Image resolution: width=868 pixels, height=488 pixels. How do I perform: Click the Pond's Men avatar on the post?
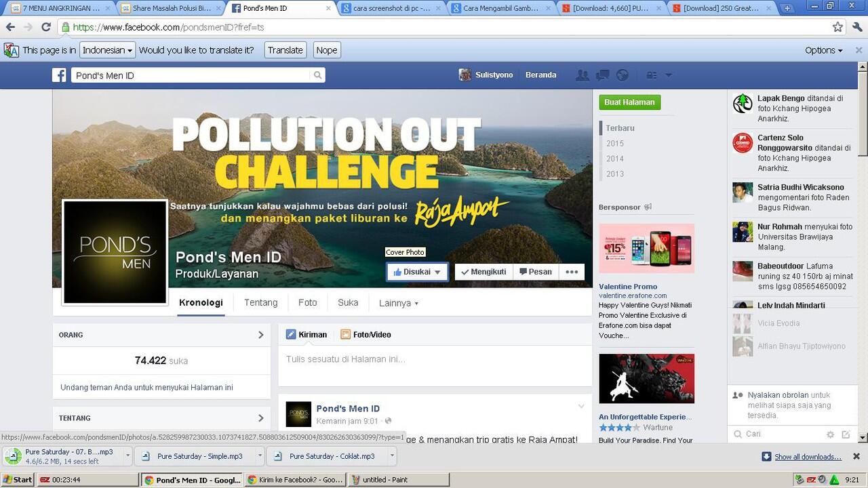click(298, 414)
